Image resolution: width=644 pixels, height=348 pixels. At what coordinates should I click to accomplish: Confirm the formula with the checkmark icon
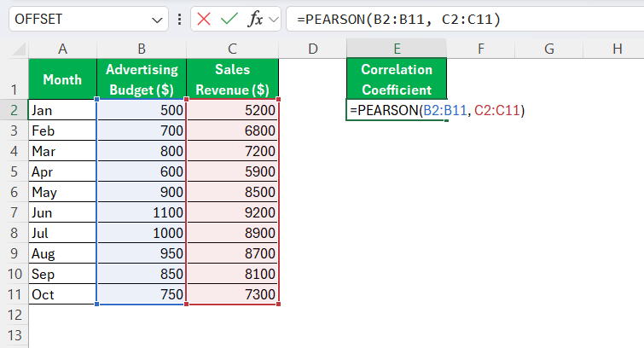pyautogui.click(x=229, y=19)
